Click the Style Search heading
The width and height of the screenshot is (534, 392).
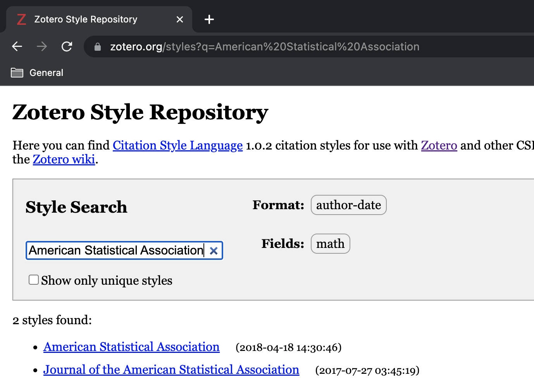(x=76, y=207)
